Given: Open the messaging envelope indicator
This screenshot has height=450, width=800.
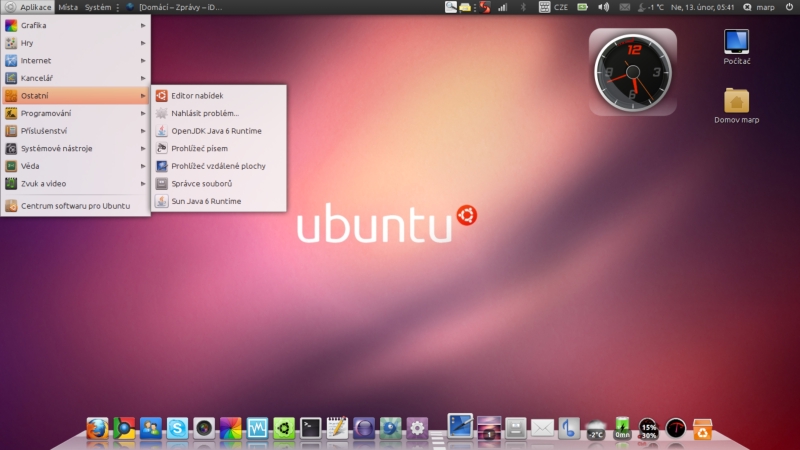Looking at the screenshot, I should pos(624,7).
